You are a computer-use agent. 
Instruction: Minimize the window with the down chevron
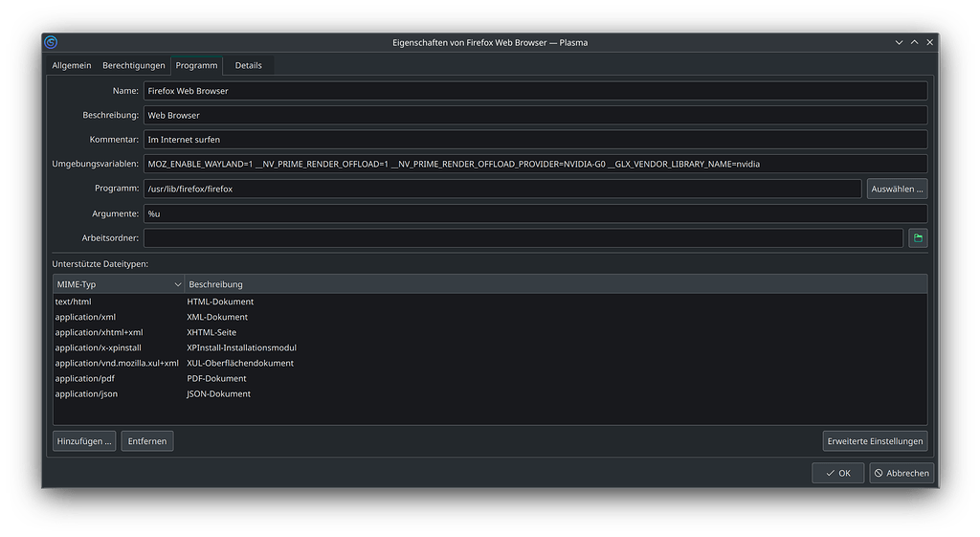(x=899, y=42)
